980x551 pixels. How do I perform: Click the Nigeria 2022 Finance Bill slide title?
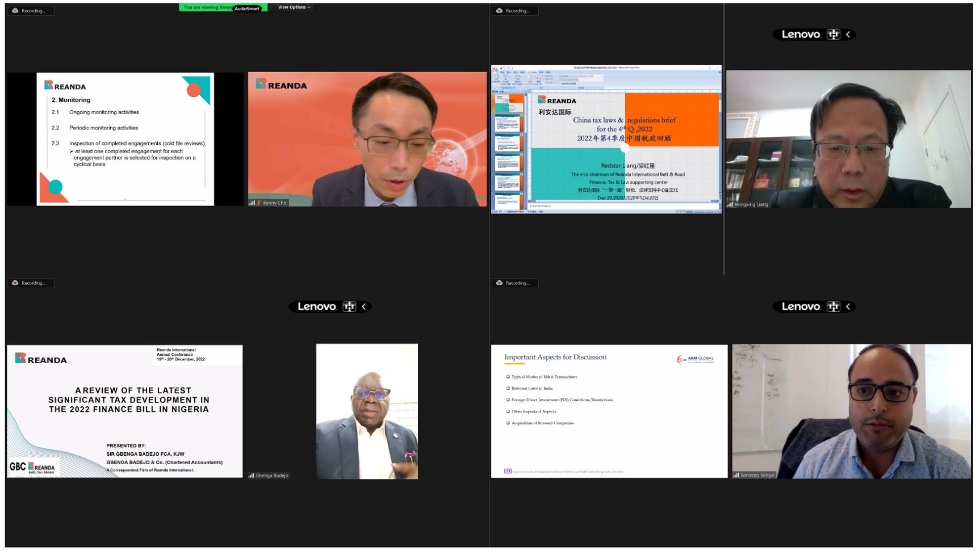[x=129, y=400]
